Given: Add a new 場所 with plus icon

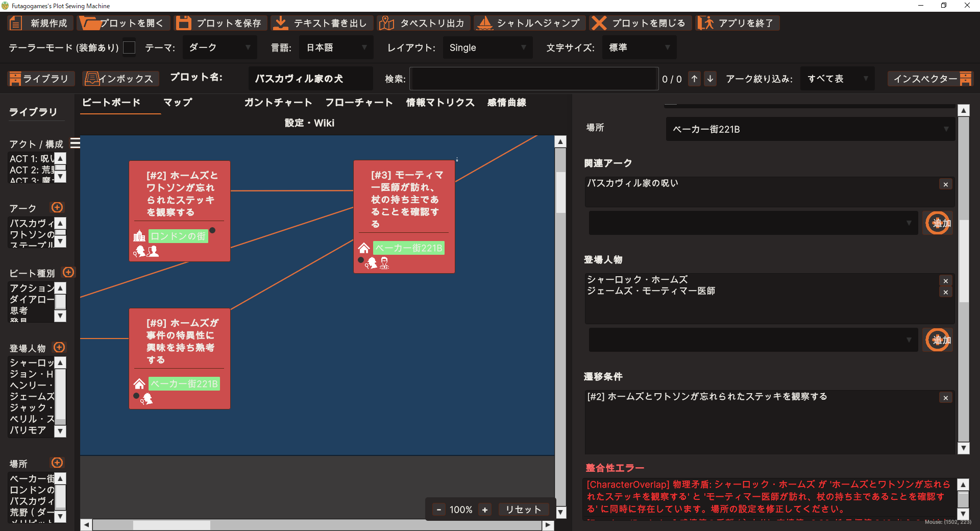Looking at the screenshot, I should (57, 463).
